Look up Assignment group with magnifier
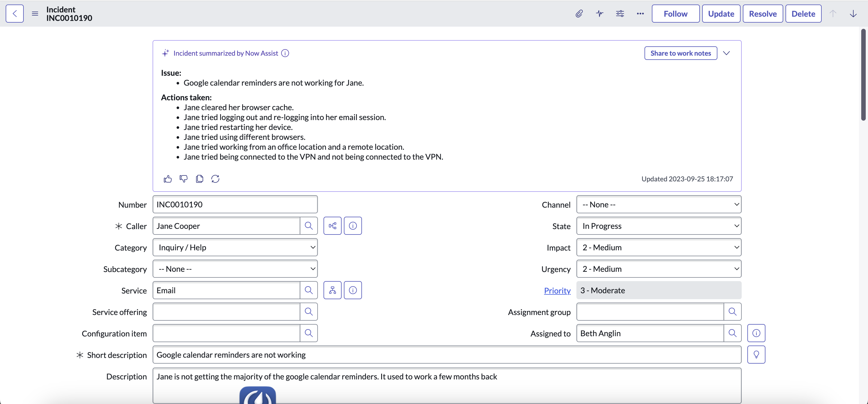Screen dimensions: 868x404 [x=733, y=312]
